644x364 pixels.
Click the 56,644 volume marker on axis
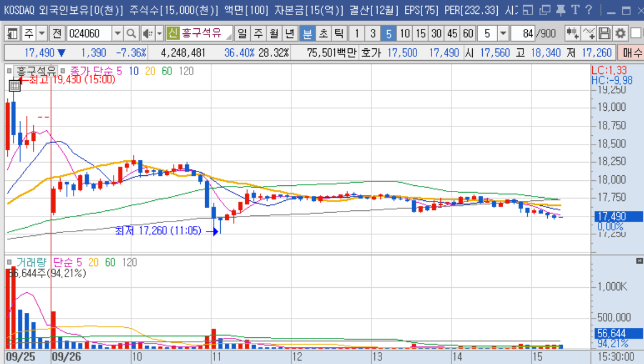click(618, 333)
